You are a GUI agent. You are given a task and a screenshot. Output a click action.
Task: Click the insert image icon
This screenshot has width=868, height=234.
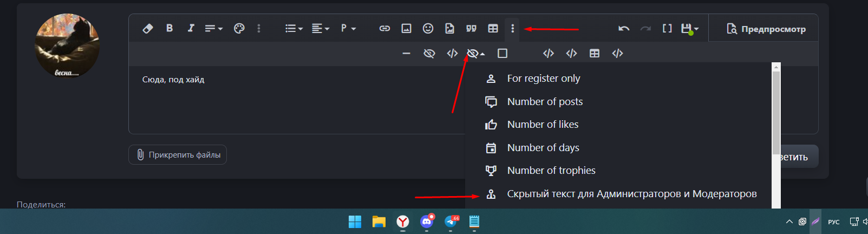pos(406,29)
